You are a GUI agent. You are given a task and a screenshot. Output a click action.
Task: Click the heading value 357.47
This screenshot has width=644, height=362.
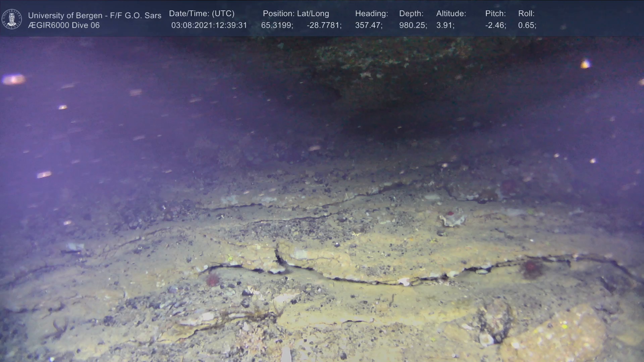click(x=368, y=25)
